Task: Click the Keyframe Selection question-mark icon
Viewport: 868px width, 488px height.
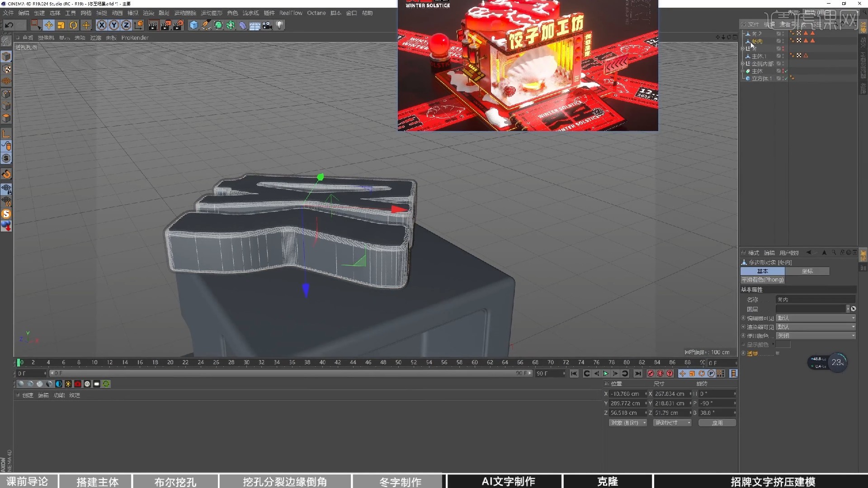Action: click(x=670, y=374)
